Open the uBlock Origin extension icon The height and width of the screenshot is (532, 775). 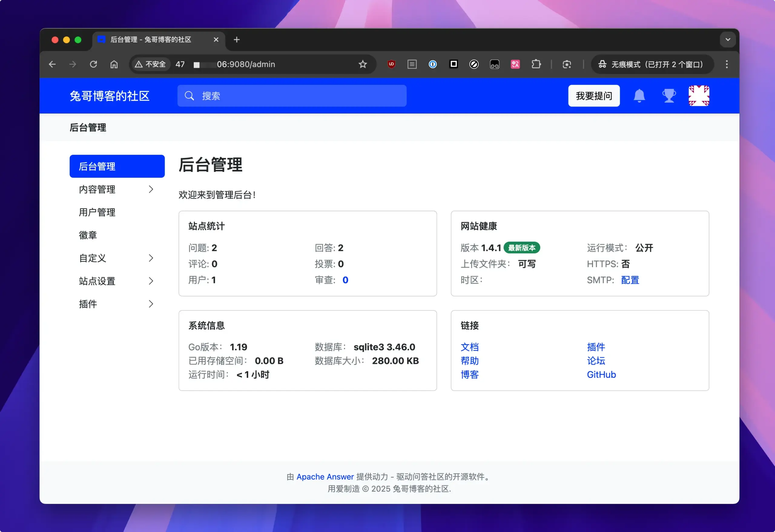tap(391, 64)
